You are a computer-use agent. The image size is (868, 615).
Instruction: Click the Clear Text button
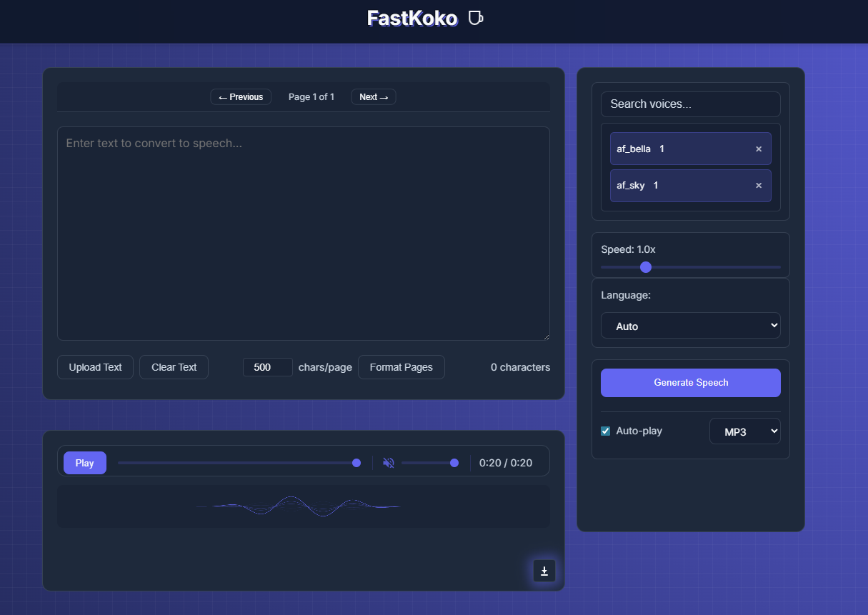[174, 367]
